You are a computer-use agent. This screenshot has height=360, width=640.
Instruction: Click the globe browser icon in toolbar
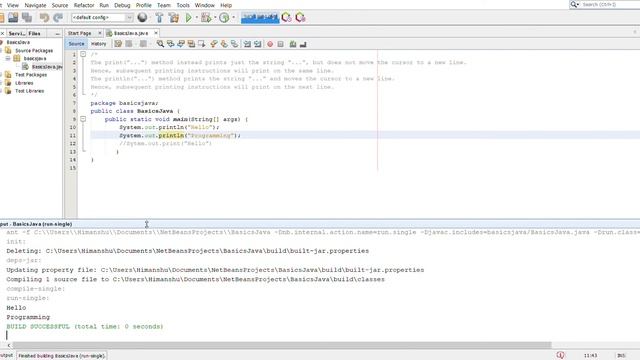(142, 18)
